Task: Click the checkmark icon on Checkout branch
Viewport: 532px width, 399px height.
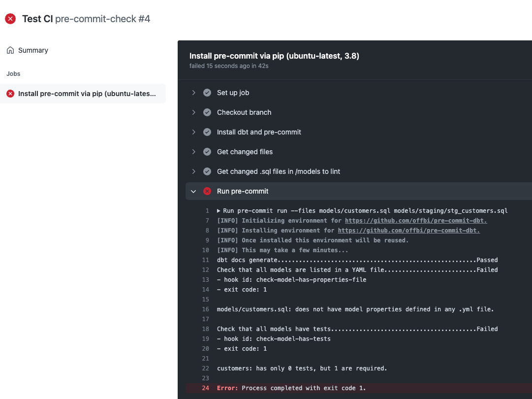Action: [x=207, y=112]
